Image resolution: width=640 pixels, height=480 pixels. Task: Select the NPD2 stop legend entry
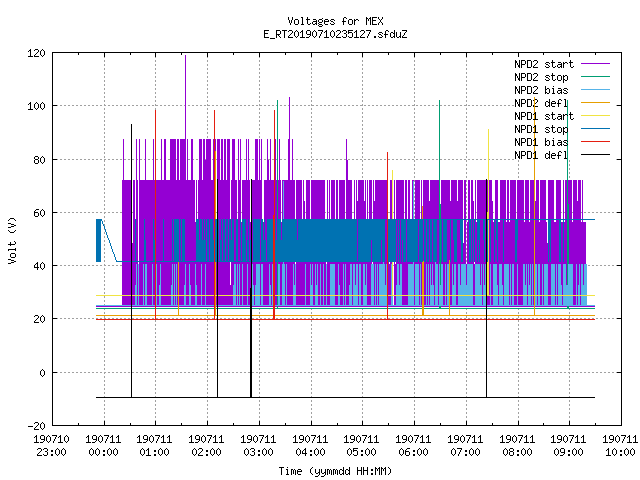pos(541,77)
